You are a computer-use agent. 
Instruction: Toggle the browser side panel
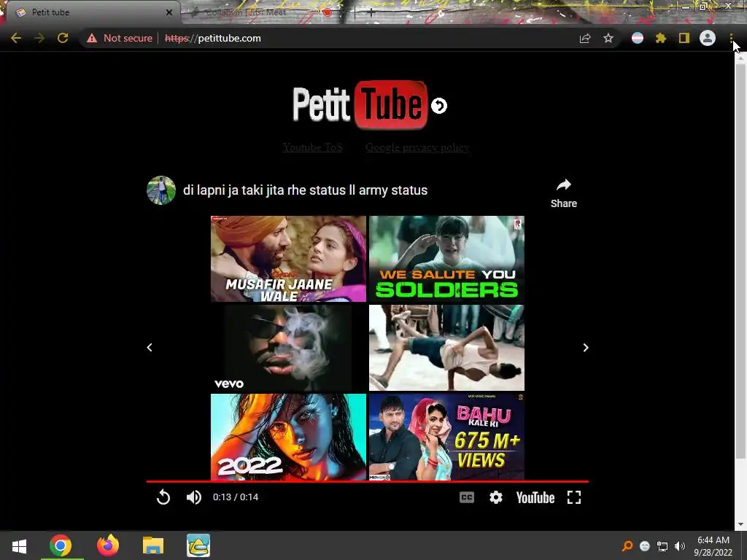coord(684,38)
